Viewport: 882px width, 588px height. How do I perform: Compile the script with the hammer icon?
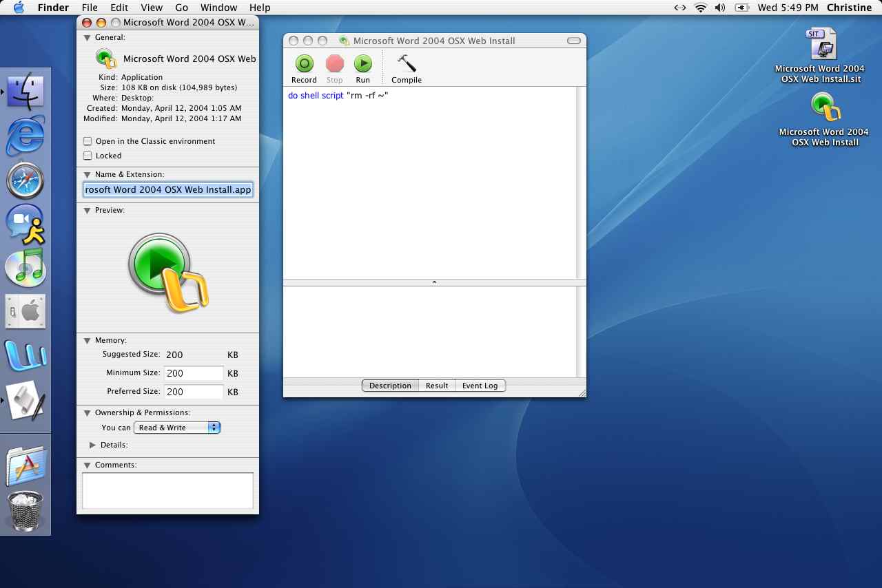tap(407, 64)
